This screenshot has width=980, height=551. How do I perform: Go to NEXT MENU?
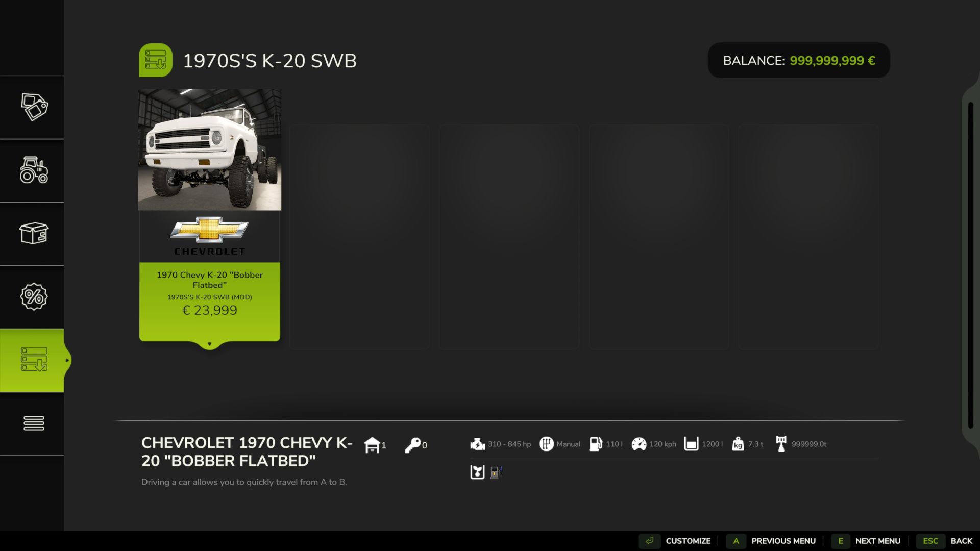point(878,541)
